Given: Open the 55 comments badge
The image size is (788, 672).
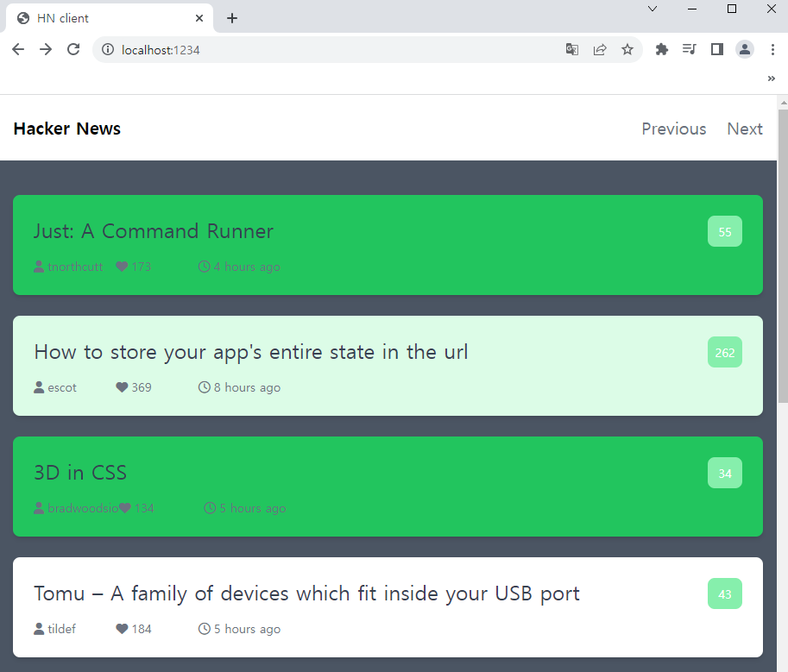Looking at the screenshot, I should (725, 231).
